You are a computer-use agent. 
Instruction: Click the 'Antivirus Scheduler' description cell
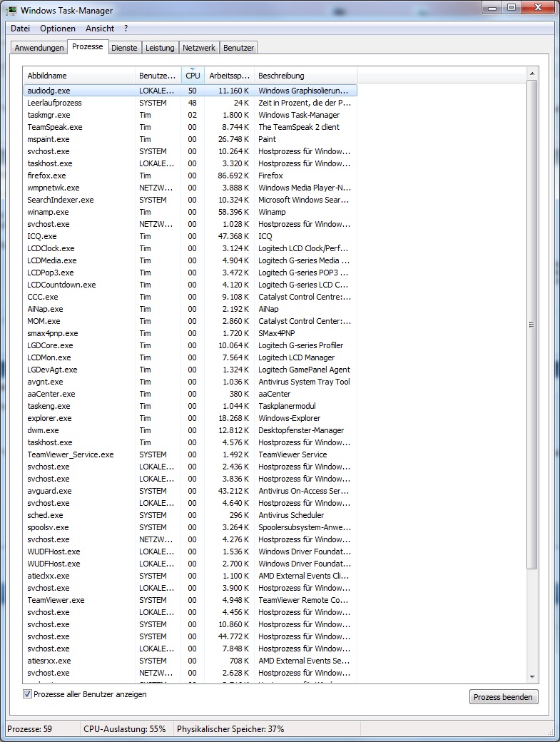[x=291, y=515]
